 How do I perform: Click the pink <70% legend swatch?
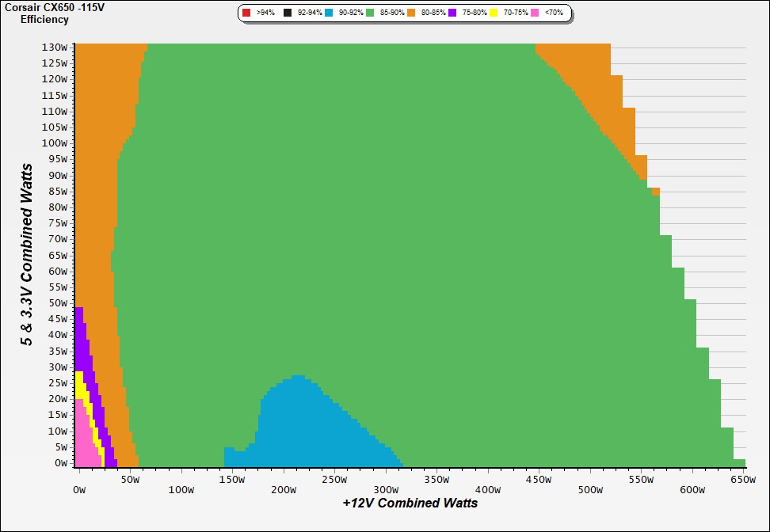[534, 13]
